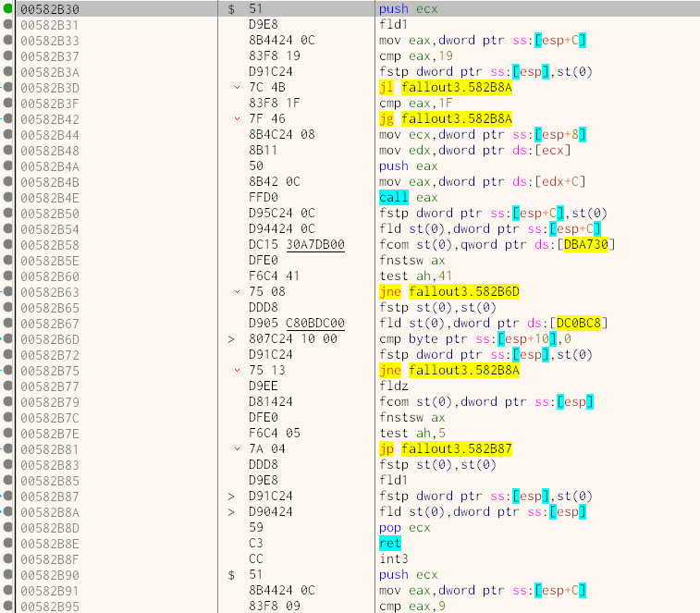Screen dimensions: 700x613
Task: Select the fldz instruction row
Action: pos(393,386)
